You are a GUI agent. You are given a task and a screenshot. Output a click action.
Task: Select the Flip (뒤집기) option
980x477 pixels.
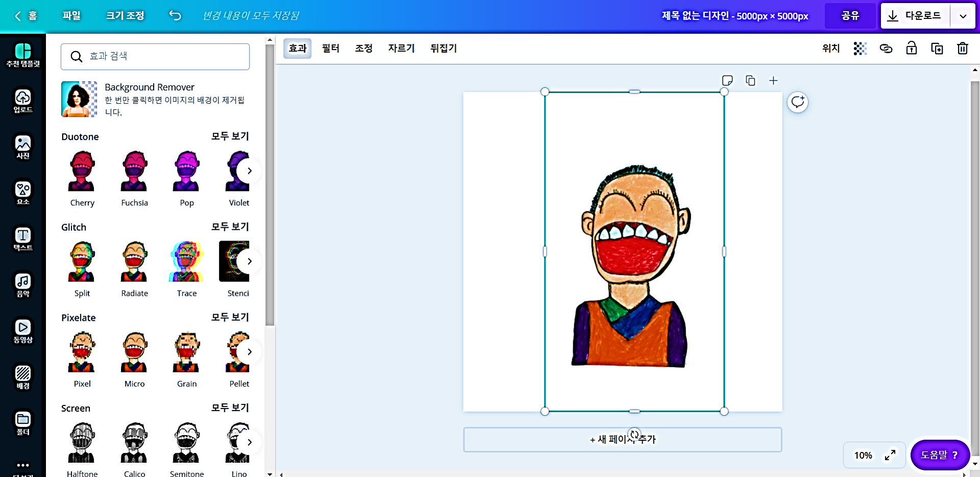point(444,49)
